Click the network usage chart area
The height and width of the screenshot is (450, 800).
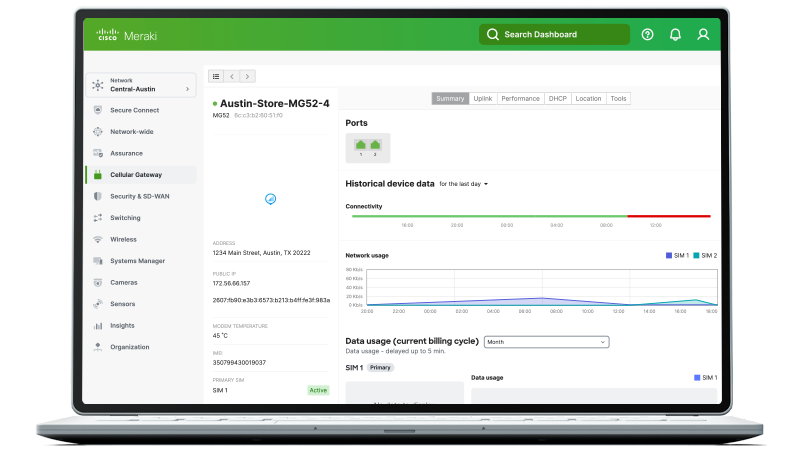[542, 288]
